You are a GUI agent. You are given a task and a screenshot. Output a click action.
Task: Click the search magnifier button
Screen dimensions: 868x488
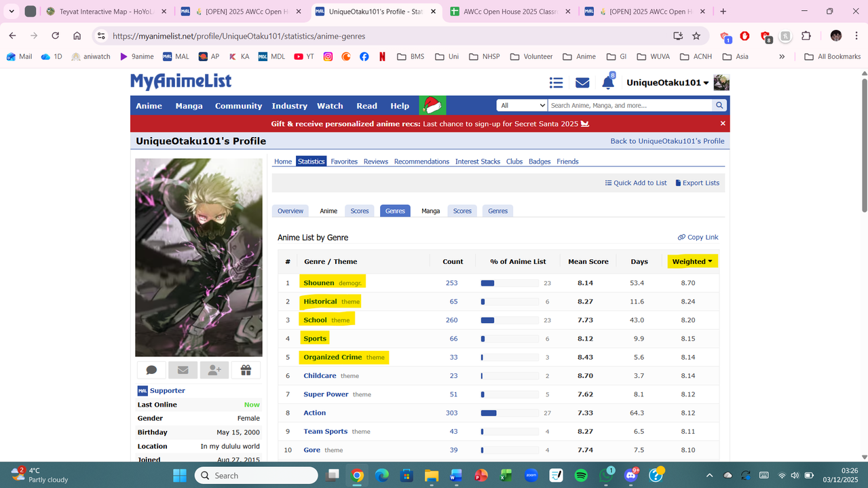tap(719, 105)
